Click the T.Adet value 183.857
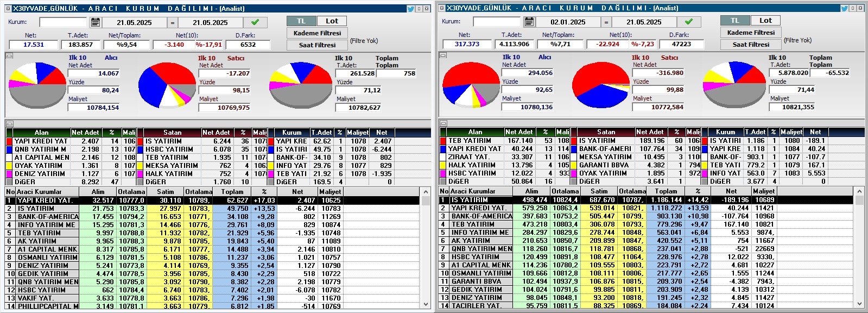 pyautogui.click(x=81, y=45)
